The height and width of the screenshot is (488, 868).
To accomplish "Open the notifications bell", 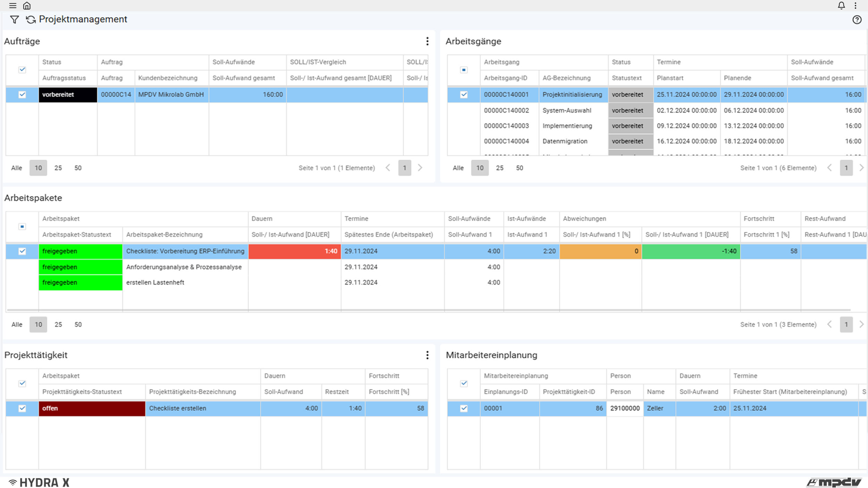I will [841, 6].
